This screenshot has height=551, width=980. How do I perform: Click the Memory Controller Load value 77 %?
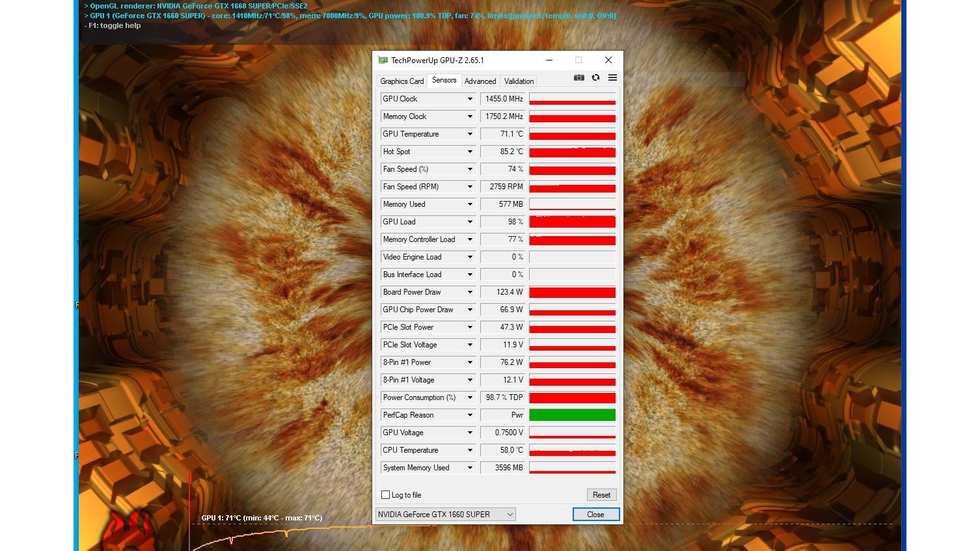pyautogui.click(x=502, y=239)
